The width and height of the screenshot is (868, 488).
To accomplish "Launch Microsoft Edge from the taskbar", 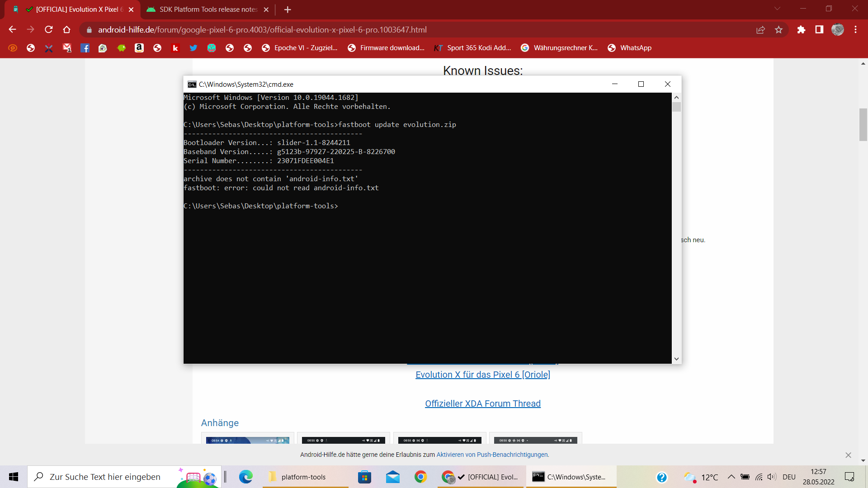I will point(246,477).
